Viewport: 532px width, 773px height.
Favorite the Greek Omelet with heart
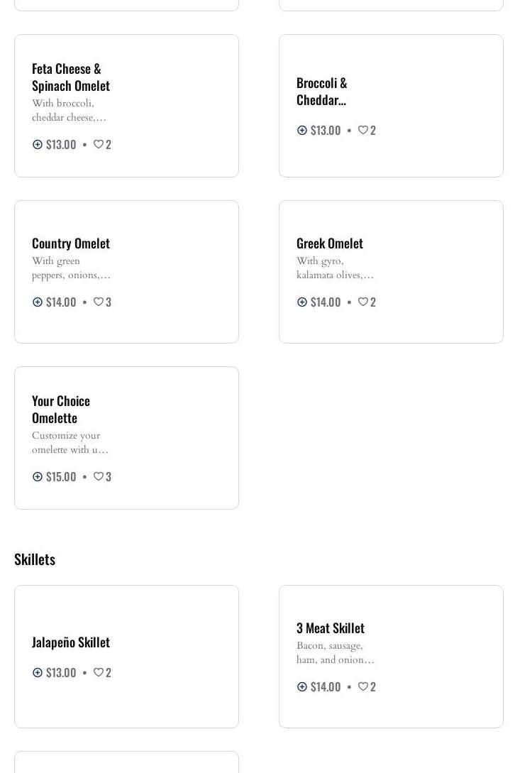(x=363, y=302)
